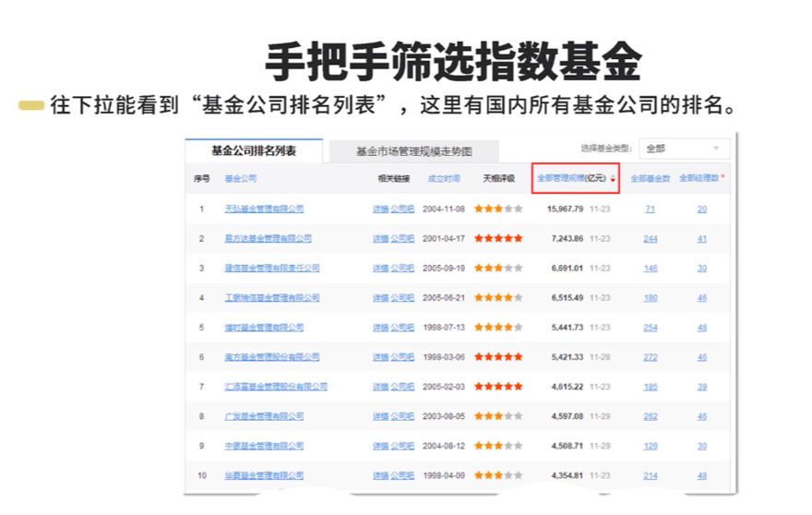
Task: Open 汇添富基金管理股份有限公司 company link
Action: (276, 387)
